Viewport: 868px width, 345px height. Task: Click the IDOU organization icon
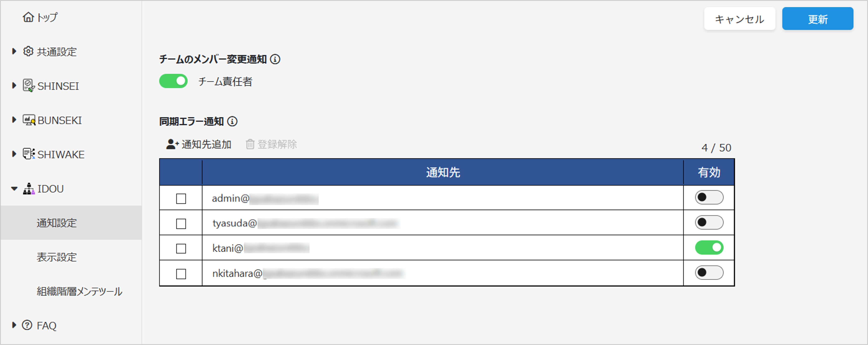click(29, 188)
